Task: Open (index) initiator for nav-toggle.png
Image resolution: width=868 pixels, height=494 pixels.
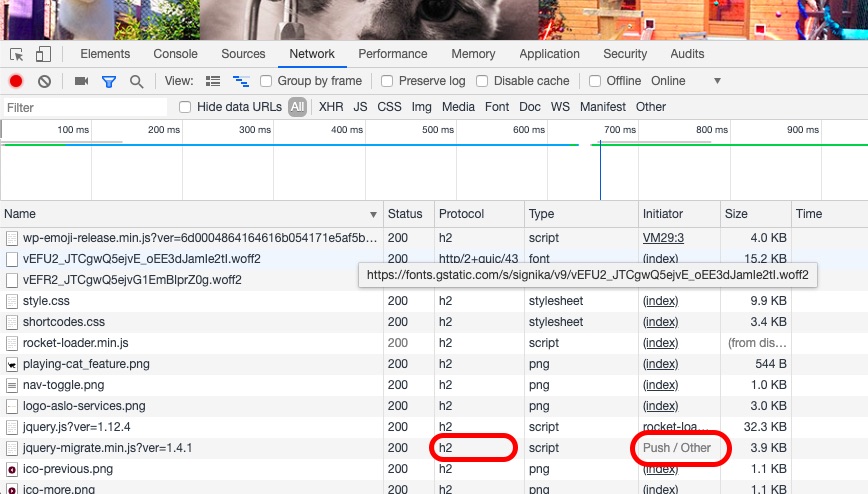Action: pos(660,385)
